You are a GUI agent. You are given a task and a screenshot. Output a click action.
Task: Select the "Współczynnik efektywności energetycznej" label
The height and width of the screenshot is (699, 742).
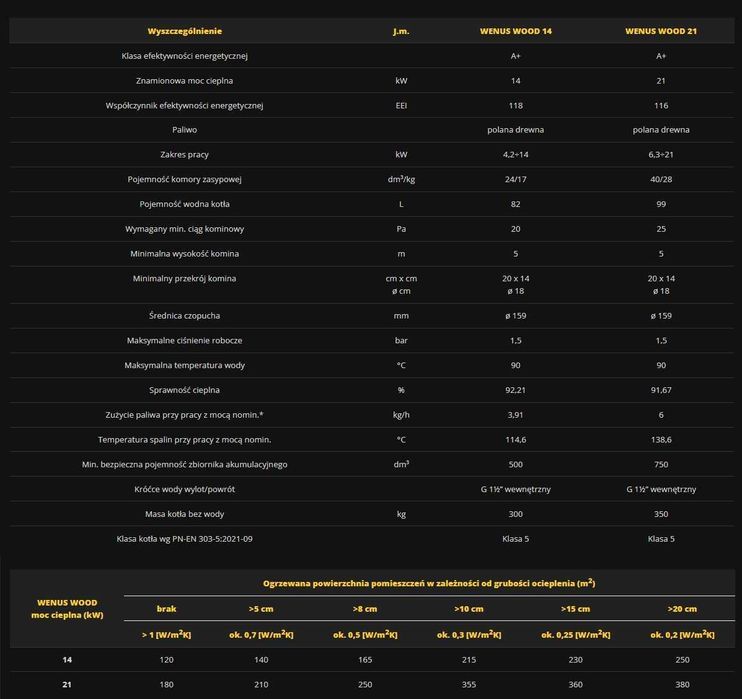(185, 106)
